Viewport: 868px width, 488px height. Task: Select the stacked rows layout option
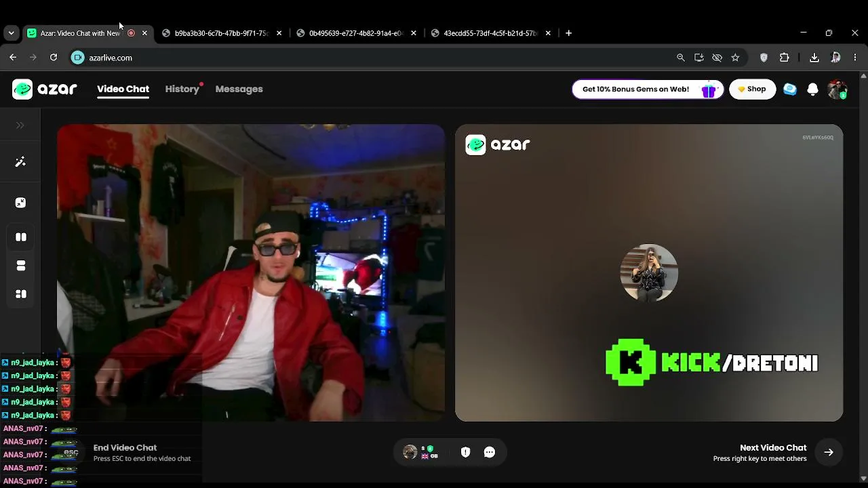(x=21, y=266)
